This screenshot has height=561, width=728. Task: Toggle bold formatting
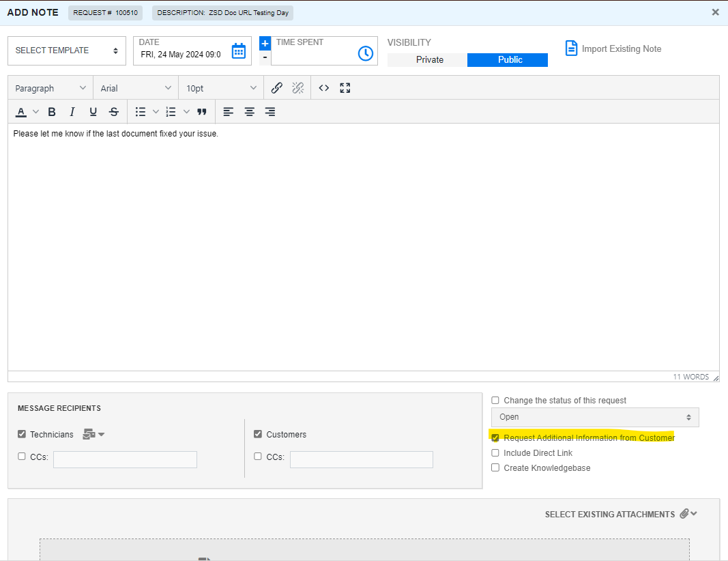tap(52, 112)
